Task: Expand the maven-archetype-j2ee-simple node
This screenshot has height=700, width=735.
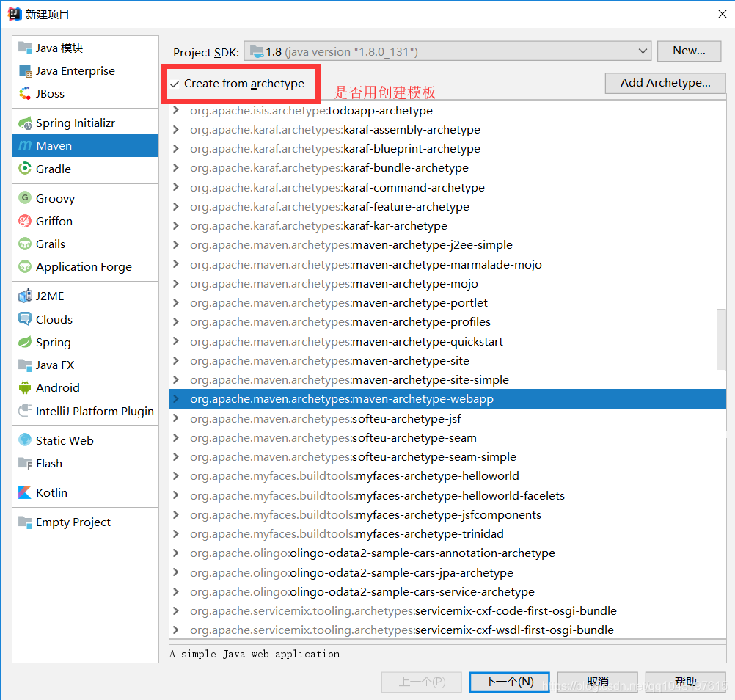Action: 176,245
